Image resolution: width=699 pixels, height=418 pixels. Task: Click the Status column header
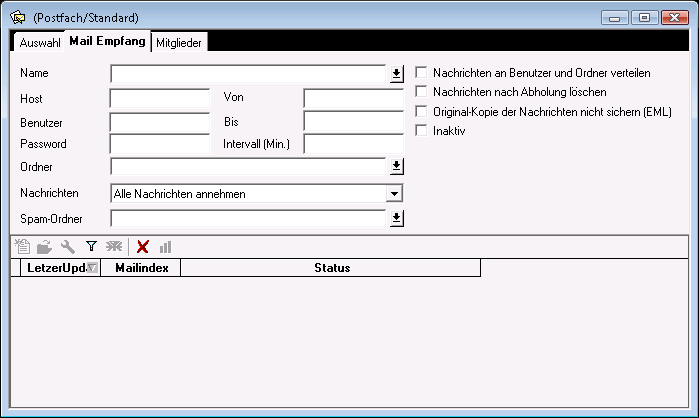(x=331, y=268)
